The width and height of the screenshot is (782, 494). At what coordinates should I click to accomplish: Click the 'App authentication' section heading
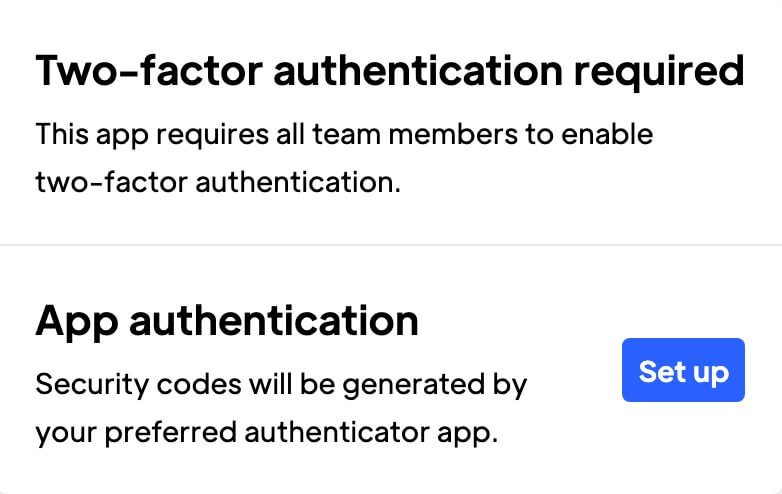[x=227, y=321]
